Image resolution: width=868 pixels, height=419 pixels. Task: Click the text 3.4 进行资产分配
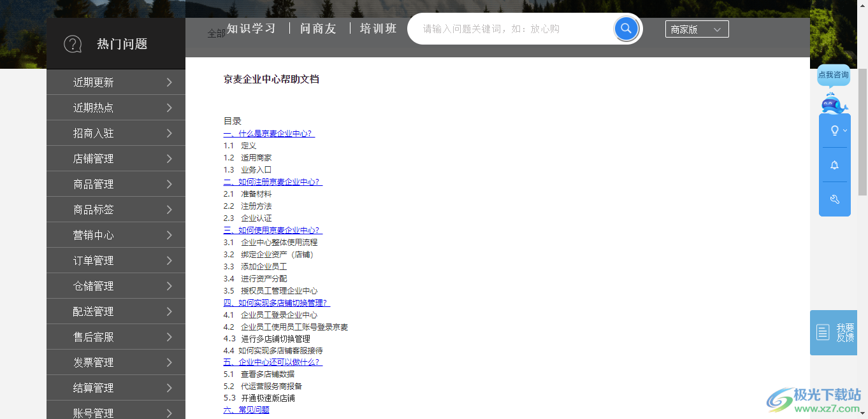coord(256,279)
